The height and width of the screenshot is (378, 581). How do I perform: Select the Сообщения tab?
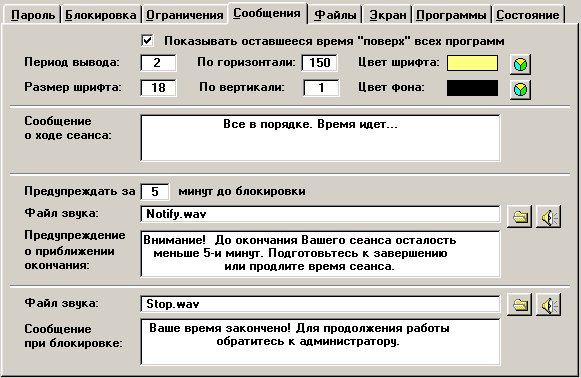pyautogui.click(x=267, y=13)
